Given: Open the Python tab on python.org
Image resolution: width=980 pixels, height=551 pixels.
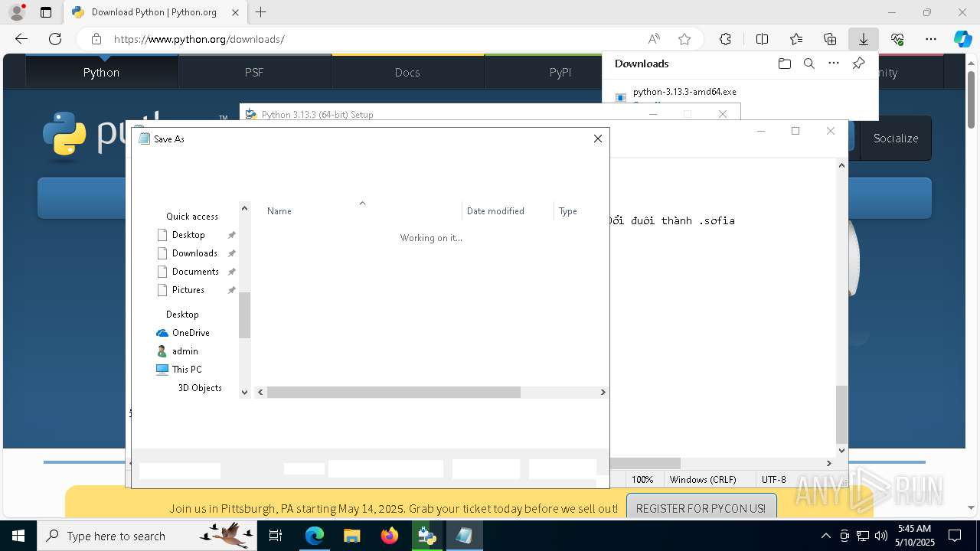Looking at the screenshot, I should click(x=102, y=72).
